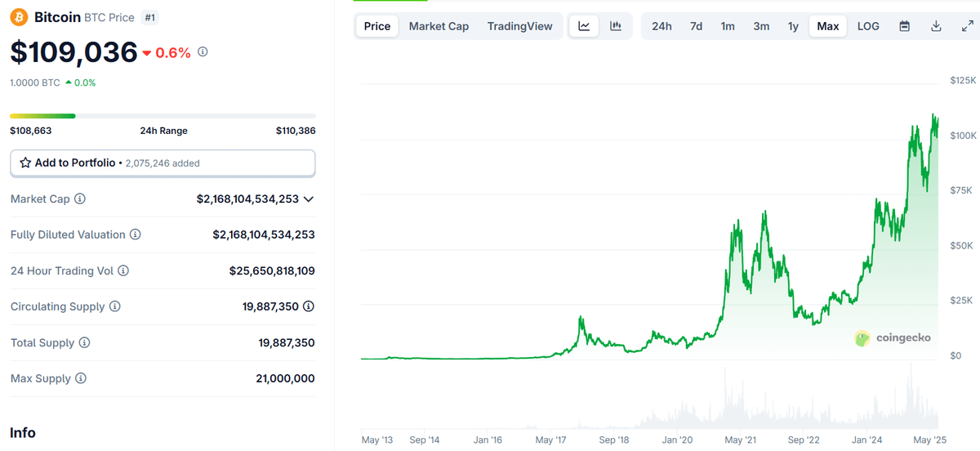Toggle LOG scale on the chart
The width and height of the screenshot is (980, 451).
point(868,26)
